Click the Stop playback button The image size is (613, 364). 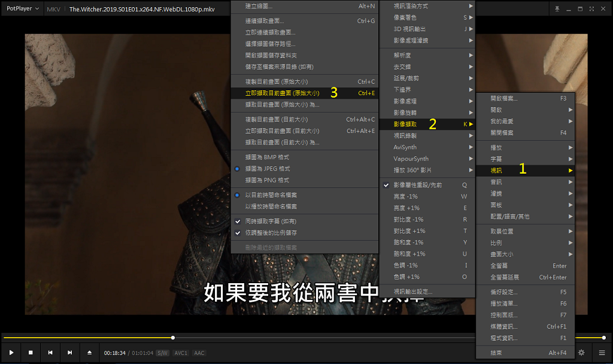tap(31, 353)
